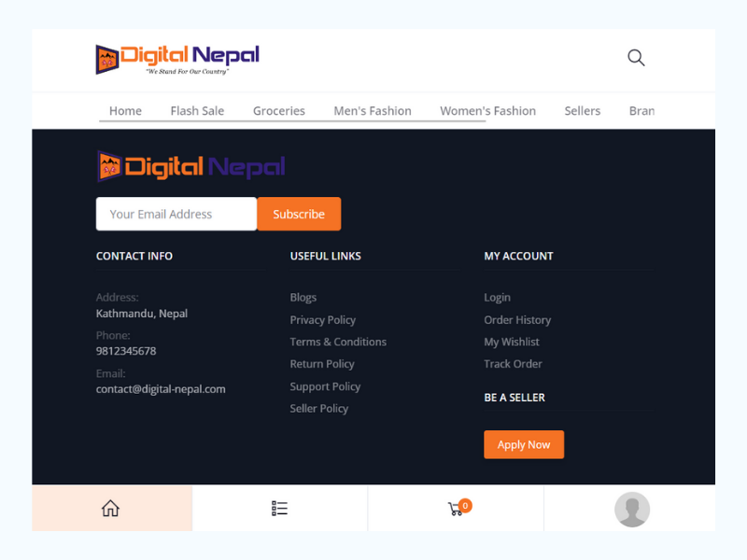747x560 pixels.
Task: Select the Groceries menu item
Action: pos(278,111)
